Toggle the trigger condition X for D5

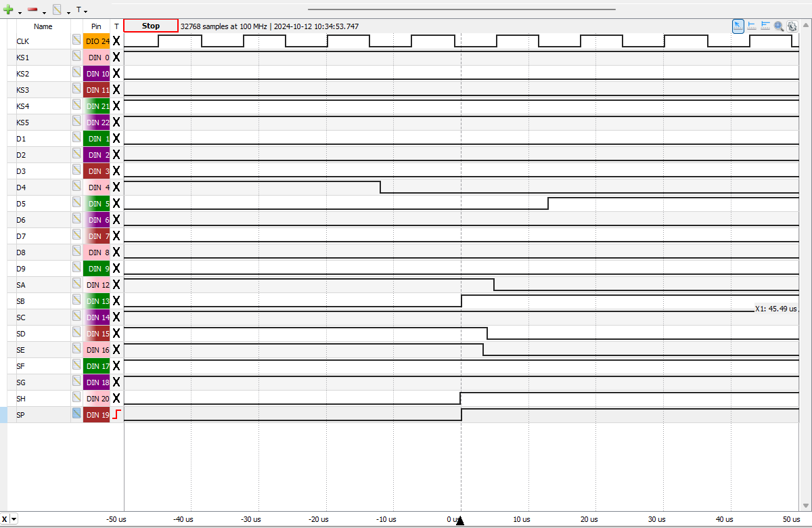(116, 204)
